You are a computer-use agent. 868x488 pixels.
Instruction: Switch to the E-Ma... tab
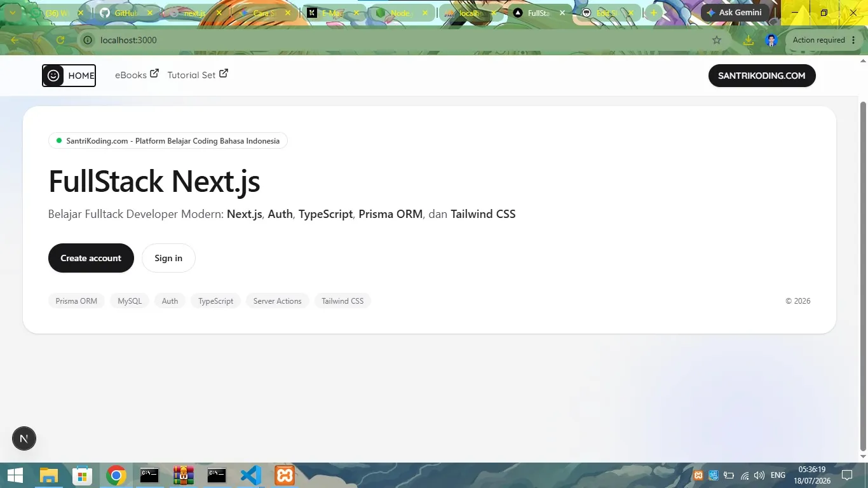[332, 13]
